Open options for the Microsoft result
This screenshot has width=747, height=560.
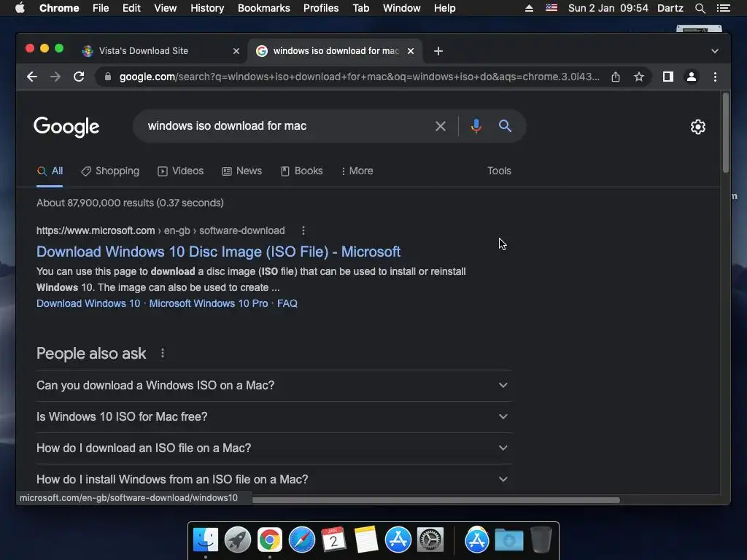coord(303,230)
